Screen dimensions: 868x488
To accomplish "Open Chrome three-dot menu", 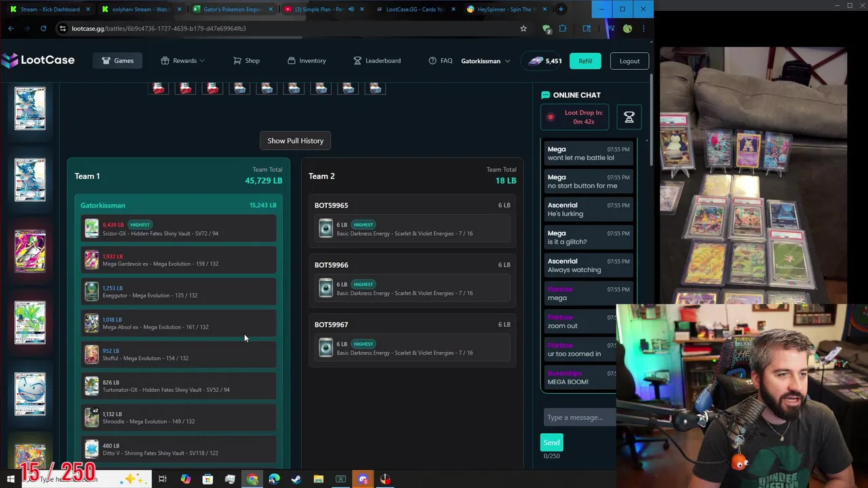I will click(643, 28).
